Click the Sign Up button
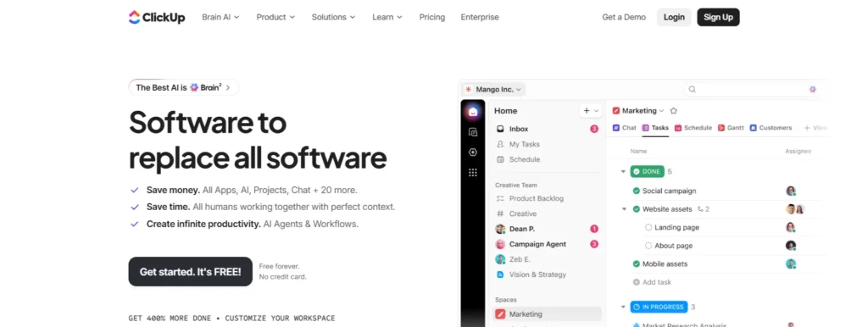This screenshot has width=868, height=327. pos(718,17)
